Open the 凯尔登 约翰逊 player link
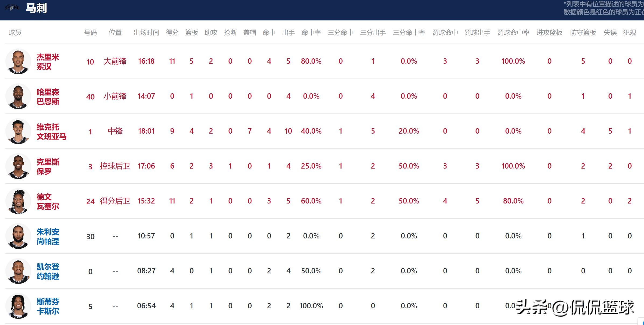644x325 pixels. [48, 271]
